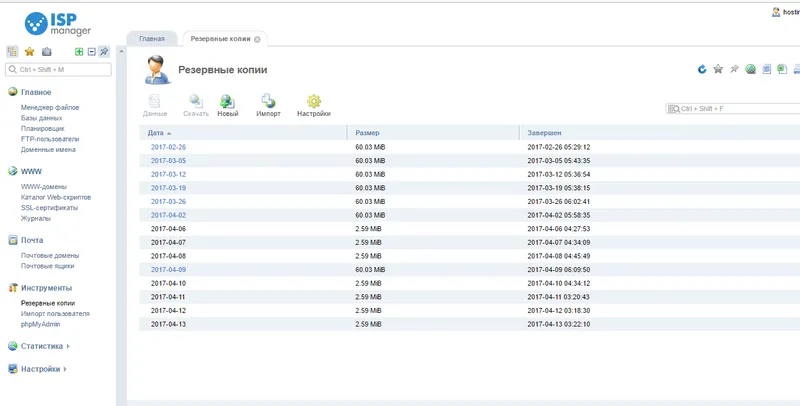Screen dimensions: 800x406
Task: Open SSL-сертификаты
Action: click(49, 208)
